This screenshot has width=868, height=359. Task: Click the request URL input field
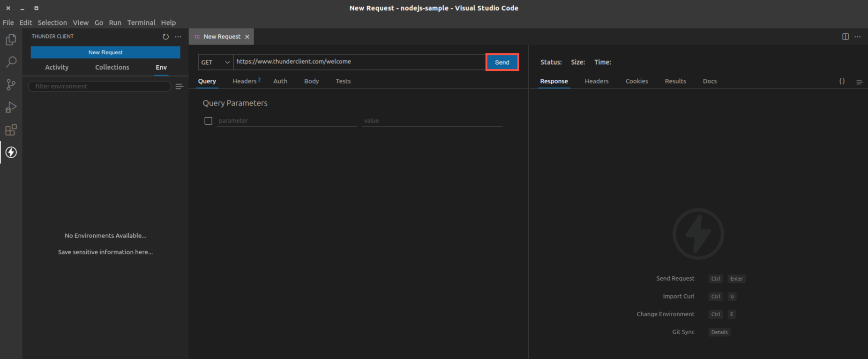tap(359, 62)
